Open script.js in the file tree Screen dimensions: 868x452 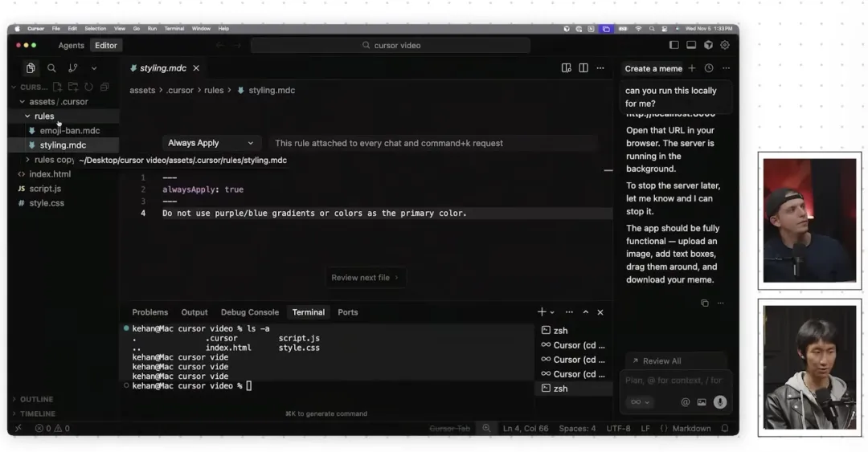click(x=45, y=189)
